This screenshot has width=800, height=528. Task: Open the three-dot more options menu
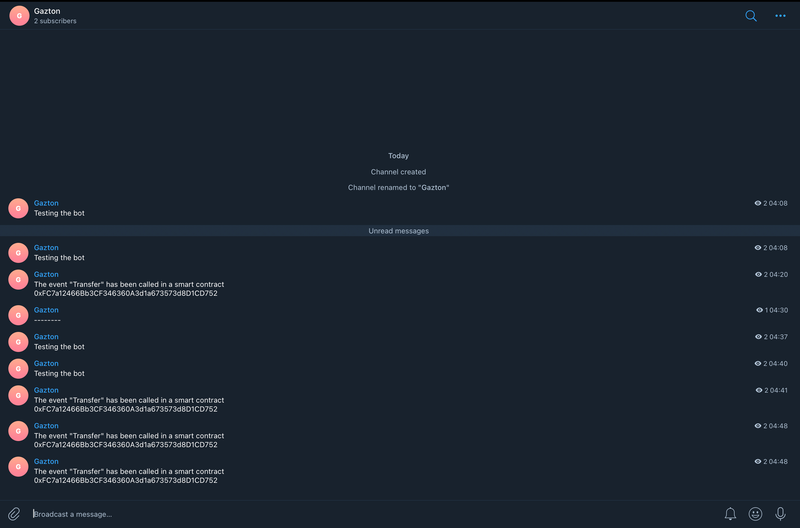tap(780, 16)
